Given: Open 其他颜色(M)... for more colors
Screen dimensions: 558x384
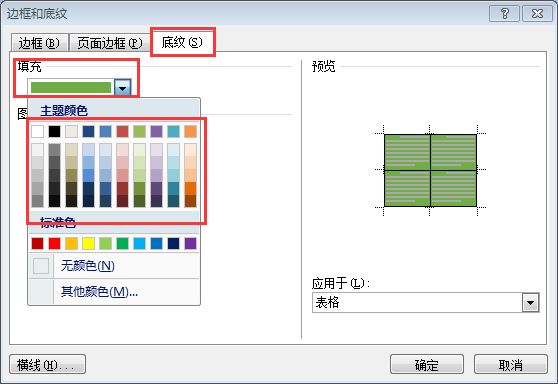Looking at the screenshot, I should (x=114, y=291).
